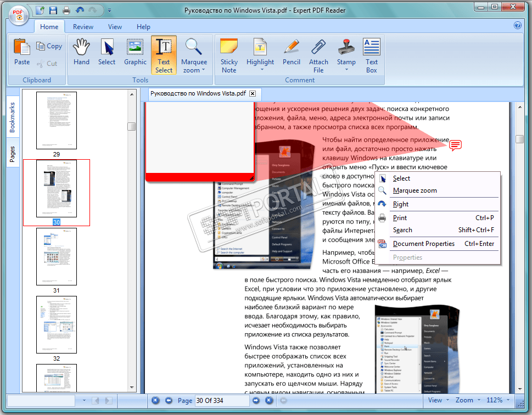Click the Highlight tool
This screenshot has height=415, width=532.
260,51
